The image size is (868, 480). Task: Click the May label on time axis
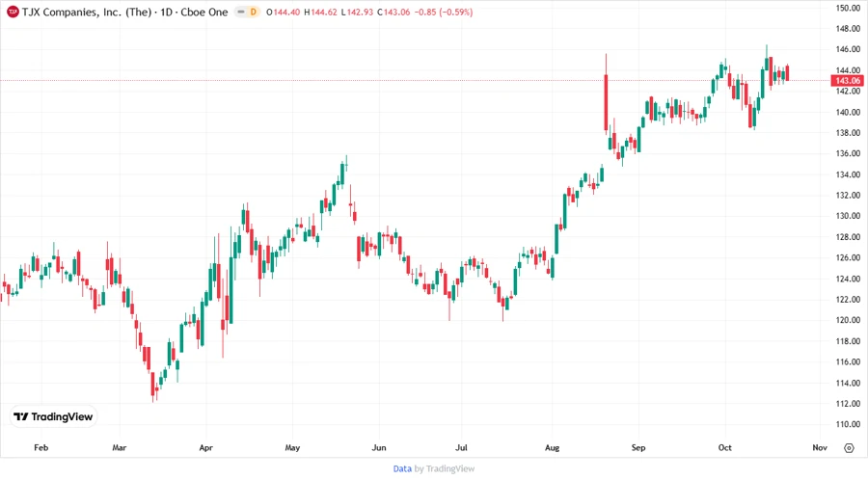pos(292,447)
